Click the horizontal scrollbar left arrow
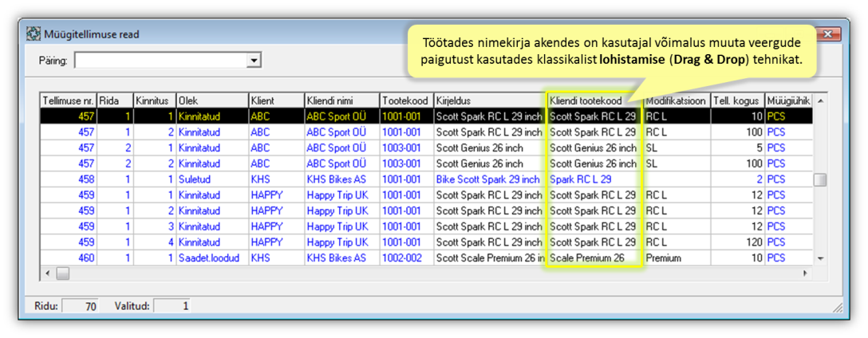 [48, 273]
